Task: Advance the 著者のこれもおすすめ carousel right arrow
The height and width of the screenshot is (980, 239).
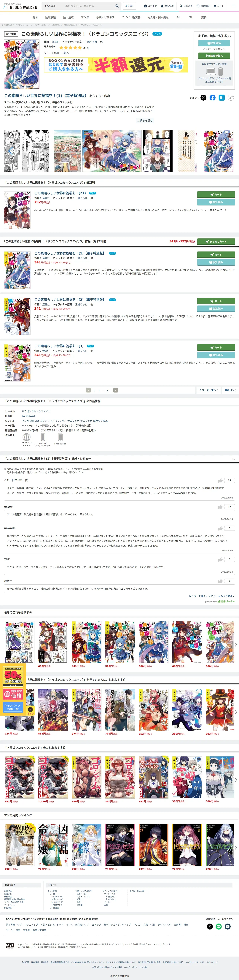Action: coord(236,645)
